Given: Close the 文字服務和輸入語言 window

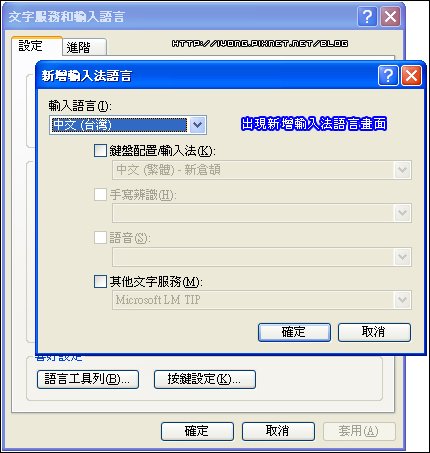Looking at the screenshot, I should pyautogui.click(x=390, y=16).
